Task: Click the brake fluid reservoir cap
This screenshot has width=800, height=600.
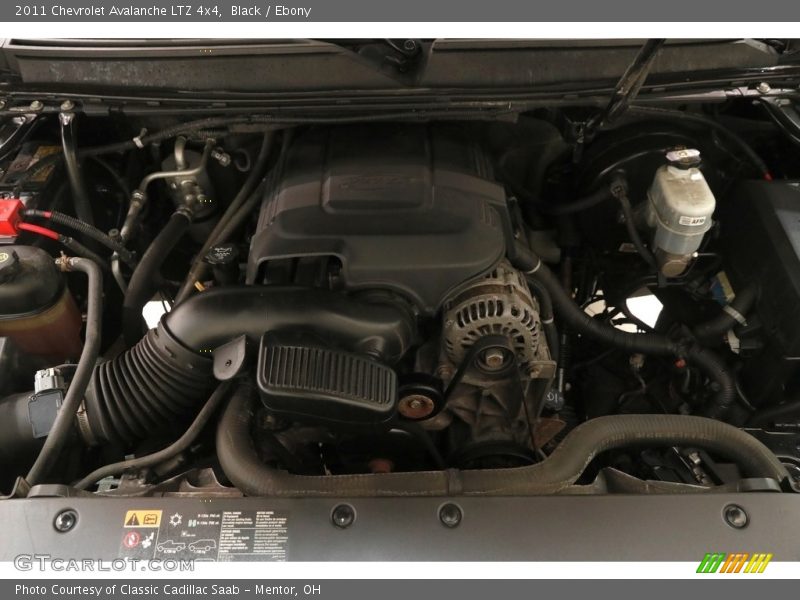Action: [x=684, y=158]
